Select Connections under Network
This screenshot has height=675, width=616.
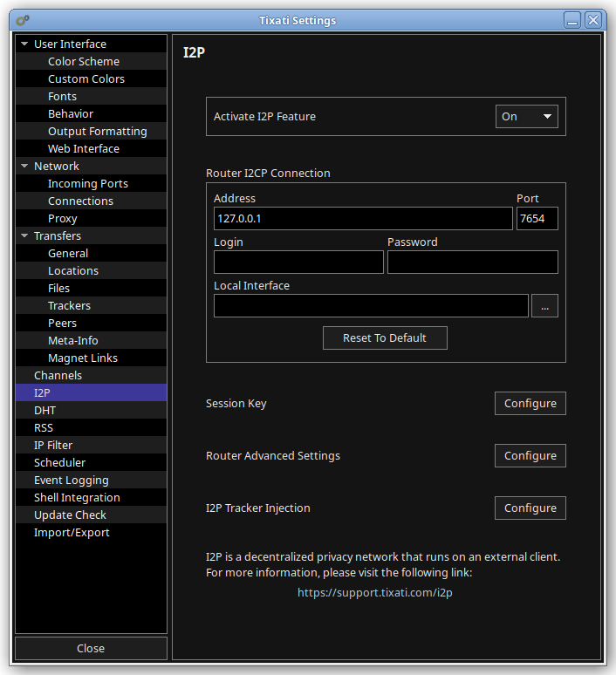pyautogui.click(x=91, y=201)
